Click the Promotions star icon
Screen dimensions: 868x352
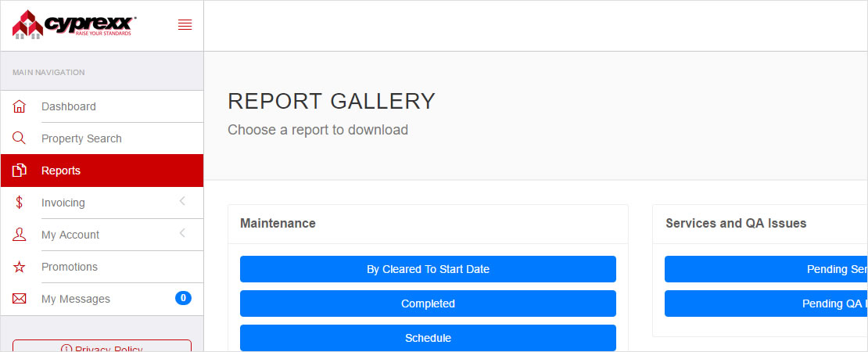pos(20,267)
